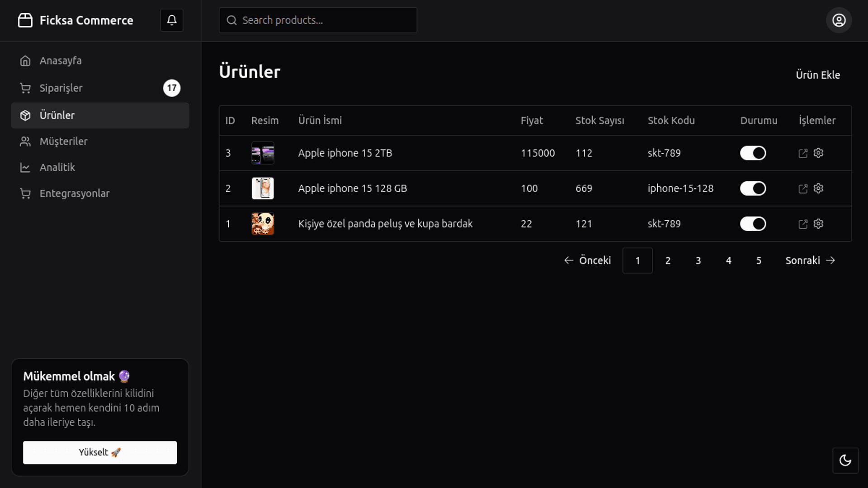Open external link icon for iphone 15 128 GB
Screen dimensions: 868x488
pyautogui.click(x=803, y=189)
